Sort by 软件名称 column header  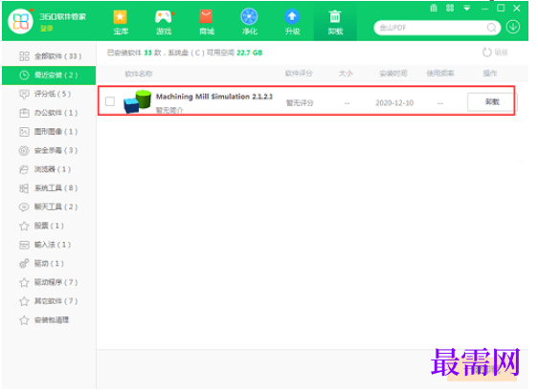pos(139,74)
